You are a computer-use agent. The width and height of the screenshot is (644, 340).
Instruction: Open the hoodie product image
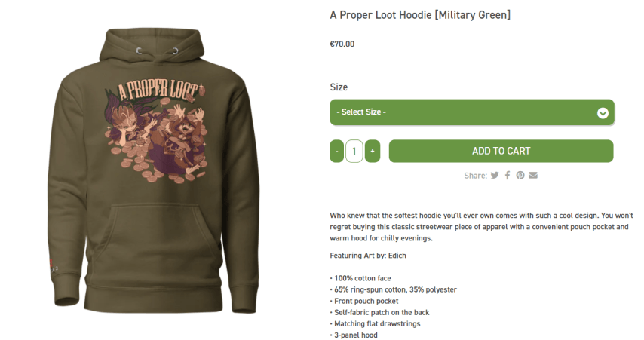(157, 170)
